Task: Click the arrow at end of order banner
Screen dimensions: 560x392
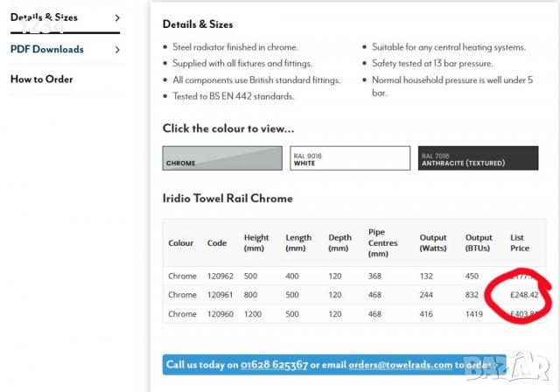Action: point(497,365)
